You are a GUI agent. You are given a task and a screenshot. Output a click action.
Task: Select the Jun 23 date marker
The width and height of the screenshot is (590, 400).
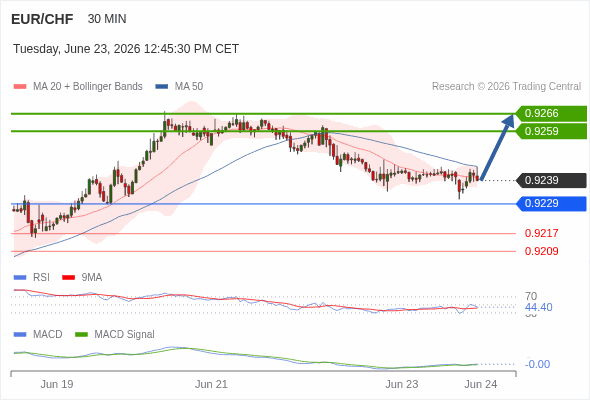coord(401,384)
